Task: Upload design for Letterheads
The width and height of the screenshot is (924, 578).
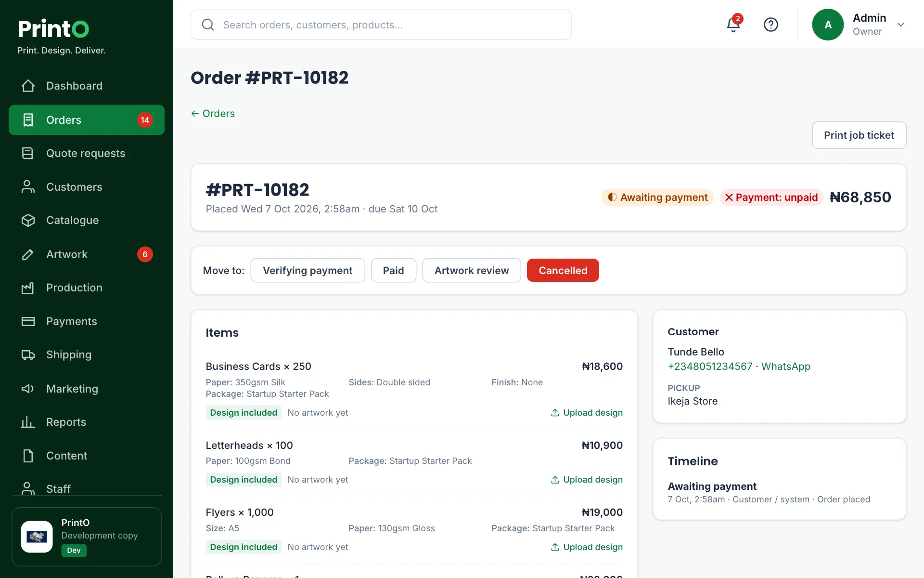Action: [587, 480]
